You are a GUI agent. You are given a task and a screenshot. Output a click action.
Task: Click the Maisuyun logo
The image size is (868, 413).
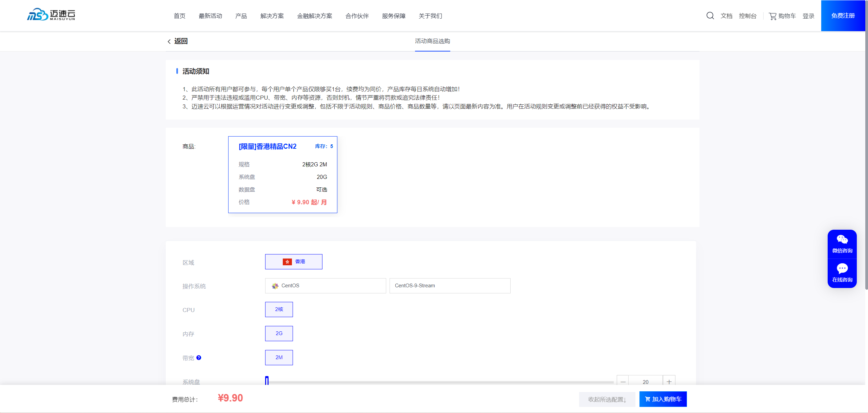[x=51, y=15]
